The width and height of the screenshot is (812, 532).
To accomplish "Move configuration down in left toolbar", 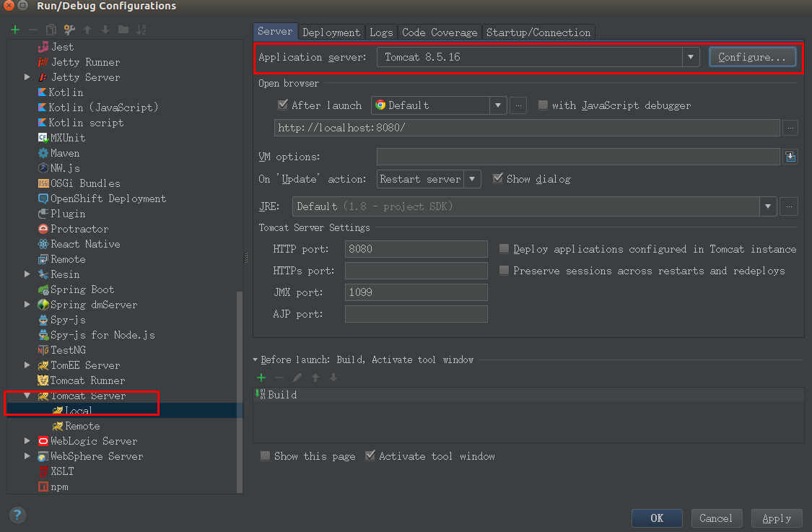I will click(x=105, y=30).
